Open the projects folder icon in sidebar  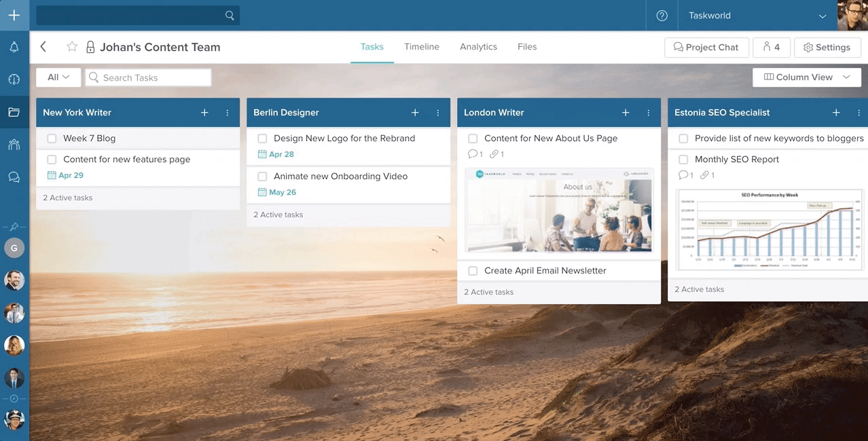(x=14, y=112)
